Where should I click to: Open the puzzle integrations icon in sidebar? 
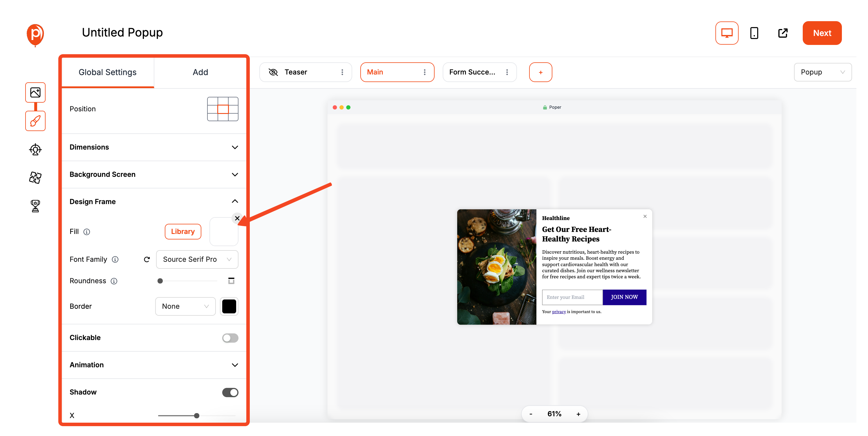[x=35, y=177]
